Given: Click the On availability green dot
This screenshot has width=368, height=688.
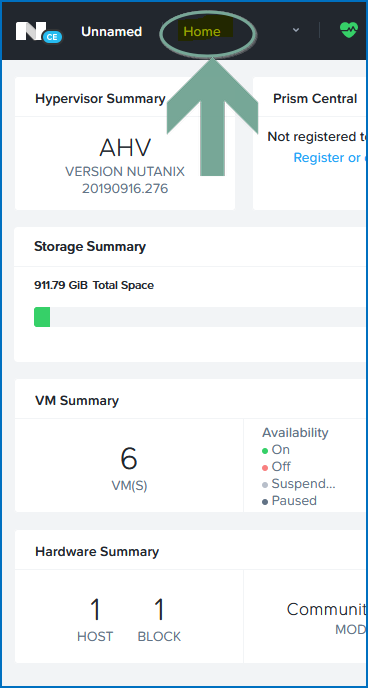Looking at the screenshot, I should [x=265, y=451].
